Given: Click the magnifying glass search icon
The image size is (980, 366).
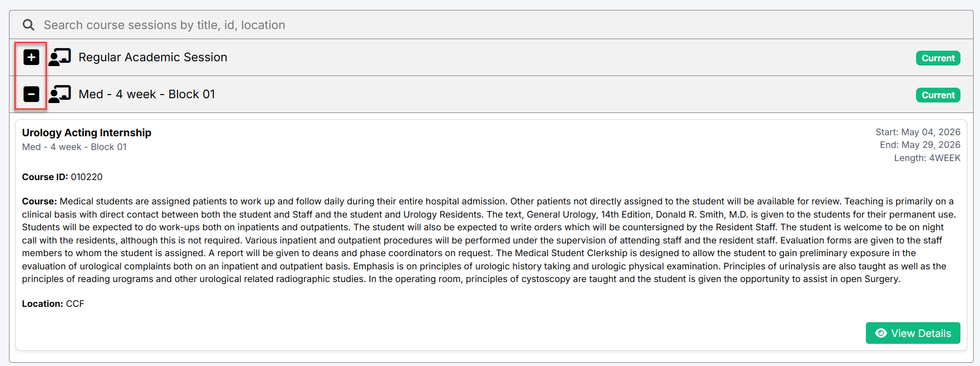Looking at the screenshot, I should (x=29, y=25).
